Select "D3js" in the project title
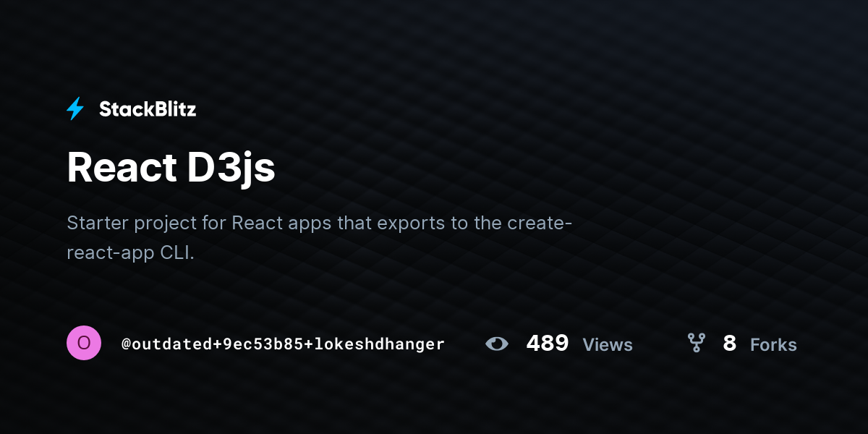Image resolution: width=868 pixels, height=434 pixels. point(231,169)
